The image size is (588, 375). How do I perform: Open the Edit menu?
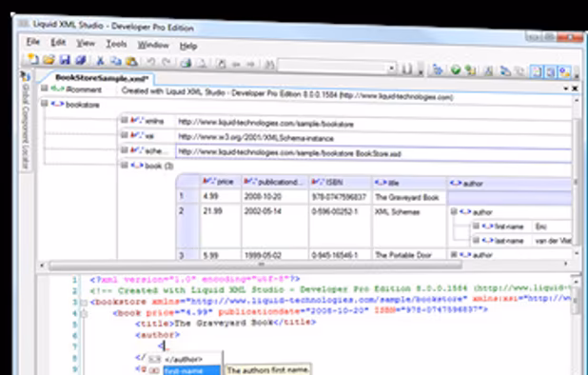click(58, 43)
